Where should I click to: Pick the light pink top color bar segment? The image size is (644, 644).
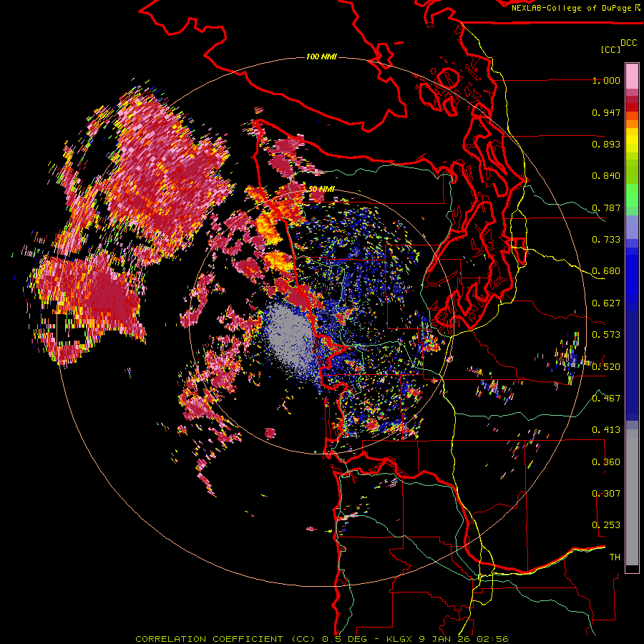pos(632,77)
